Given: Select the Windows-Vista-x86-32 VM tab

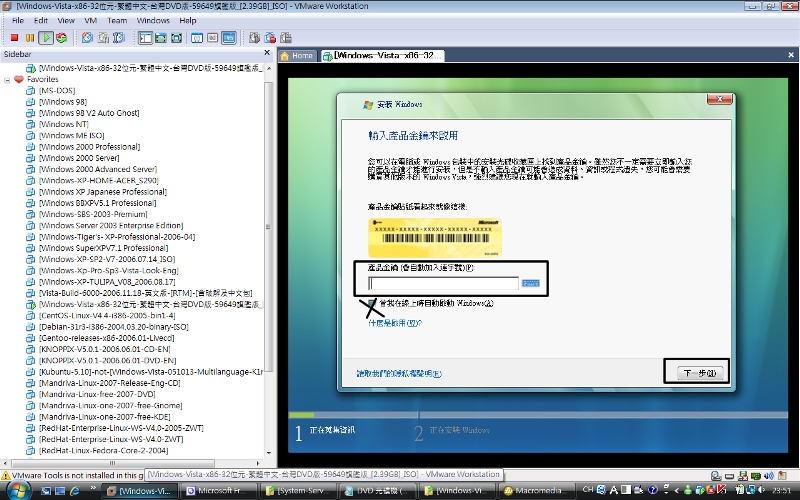Looking at the screenshot, I should (383, 56).
